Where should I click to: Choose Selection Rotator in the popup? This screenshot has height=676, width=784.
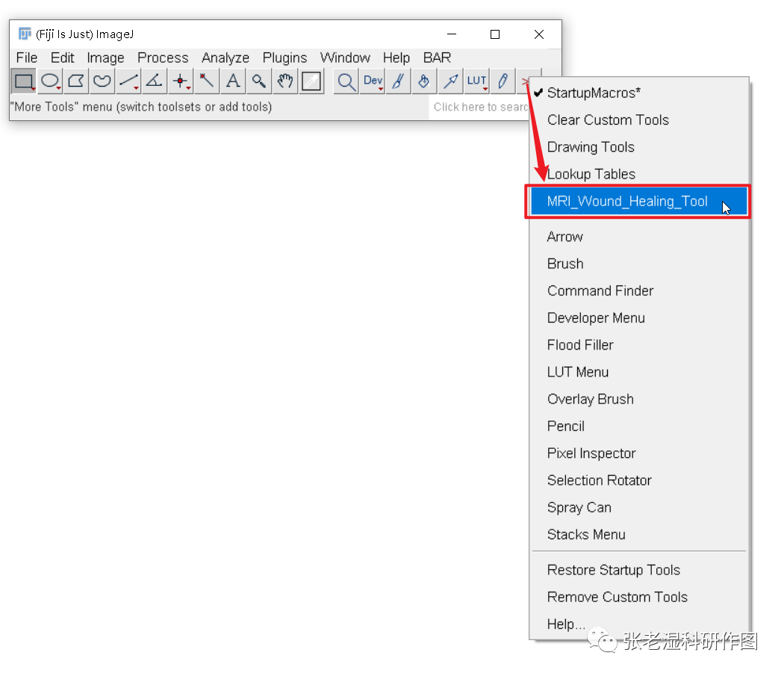pos(639,480)
